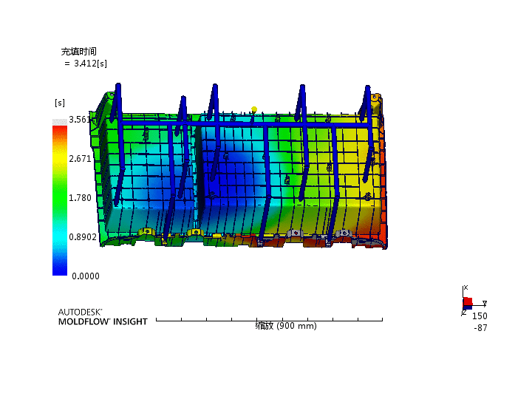Click the 1.780 legend midpoint label
The image size is (532, 399).
(80, 198)
